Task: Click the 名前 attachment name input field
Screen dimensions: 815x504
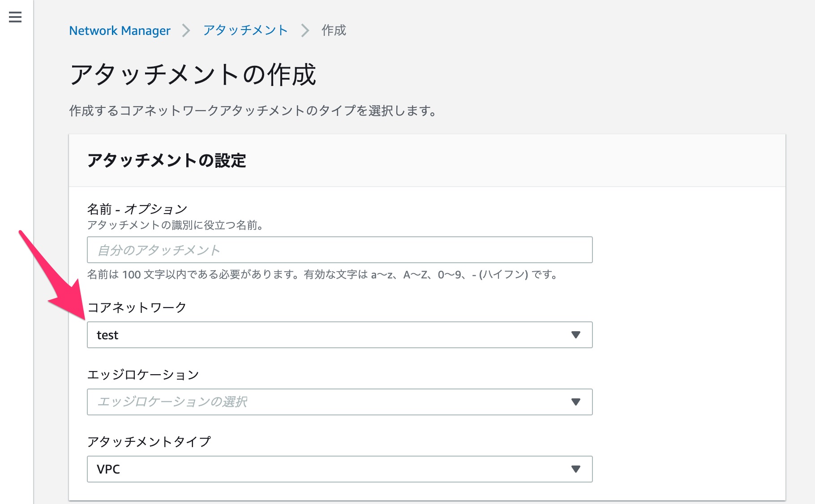Action: (x=339, y=250)
